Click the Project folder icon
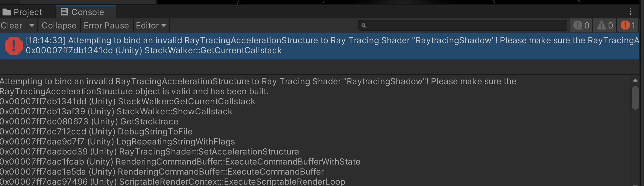Viewport: 644px width, 186px height. [x=6, y=12]
